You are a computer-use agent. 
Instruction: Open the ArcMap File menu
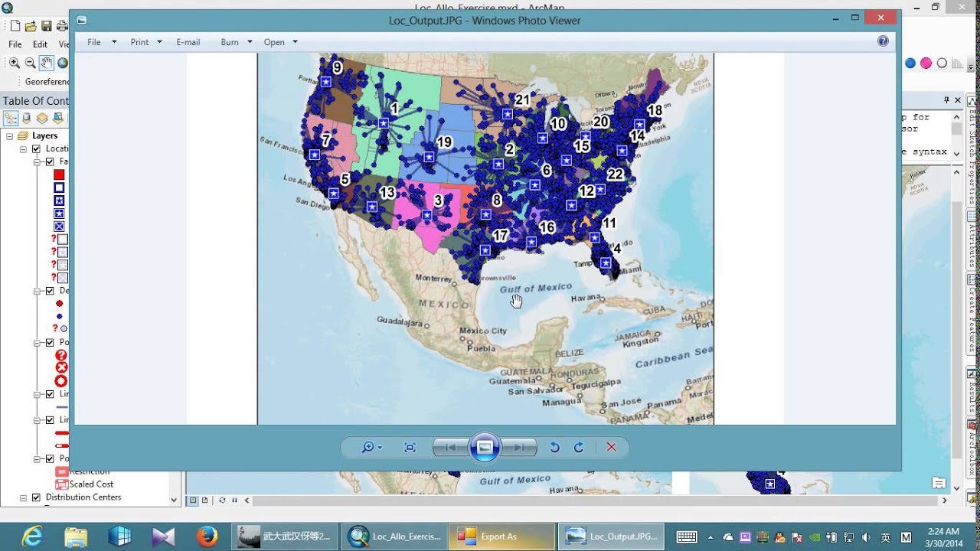click(15, 44)
